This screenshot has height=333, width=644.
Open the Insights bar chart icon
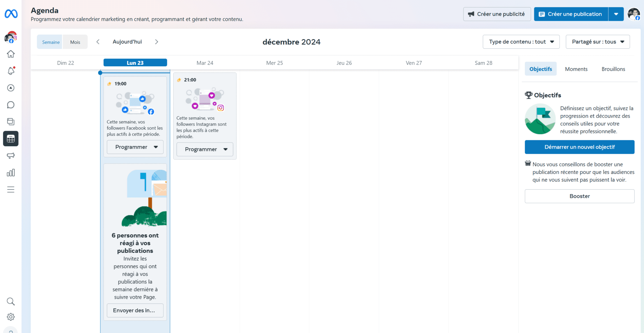point(11,173)
